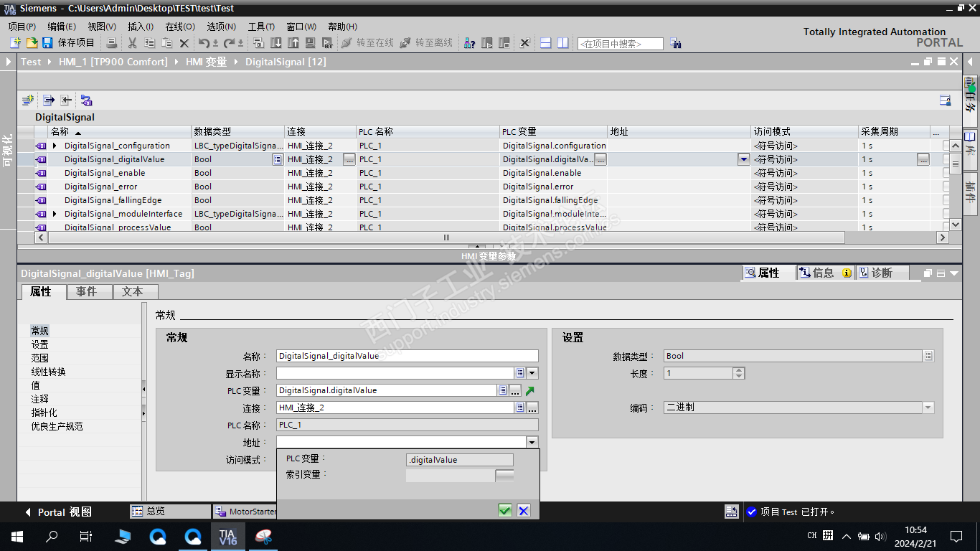Click the browse button beside the 连接 field
Image resolution: width=980 pixels, height=551 pixels.
tap(532, 408)
